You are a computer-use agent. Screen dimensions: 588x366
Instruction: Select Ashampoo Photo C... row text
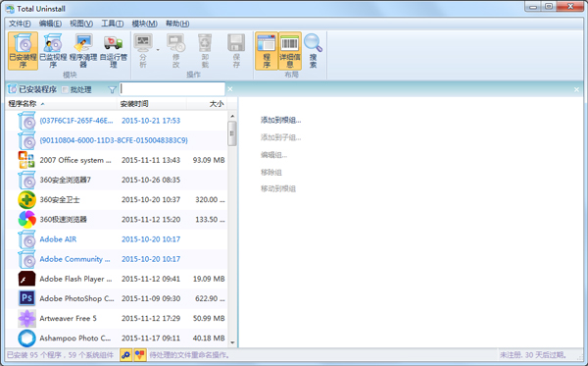pyautogui.click(x=75, y=339)
